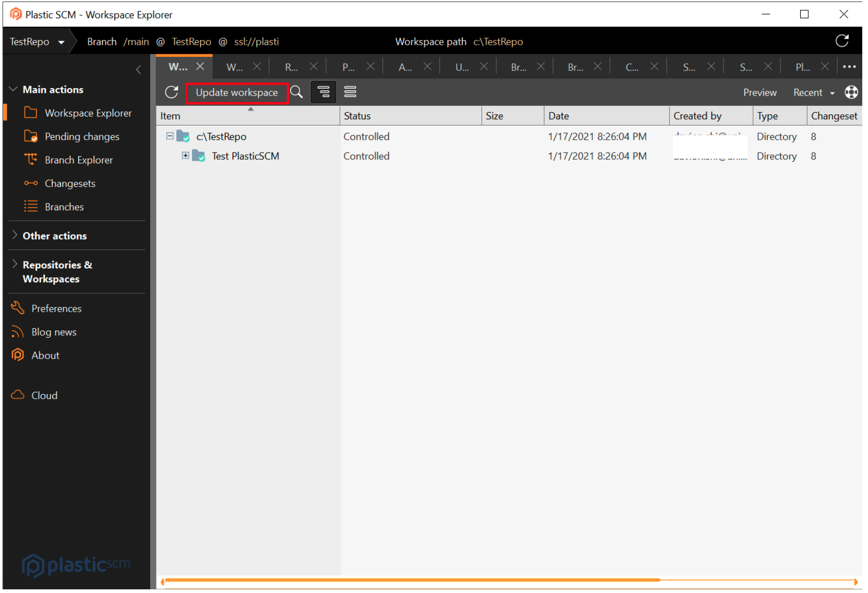Switch to flat list view mode icon

351,92
